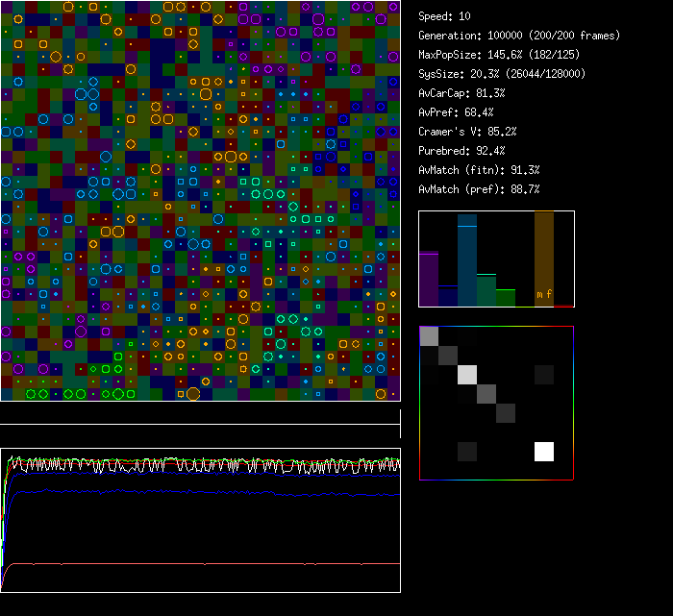This screenshot has width=673, height=616.
Task: Click the dark navy bar in the histogram
Action: pyautogui.click(x=448, y=296)
